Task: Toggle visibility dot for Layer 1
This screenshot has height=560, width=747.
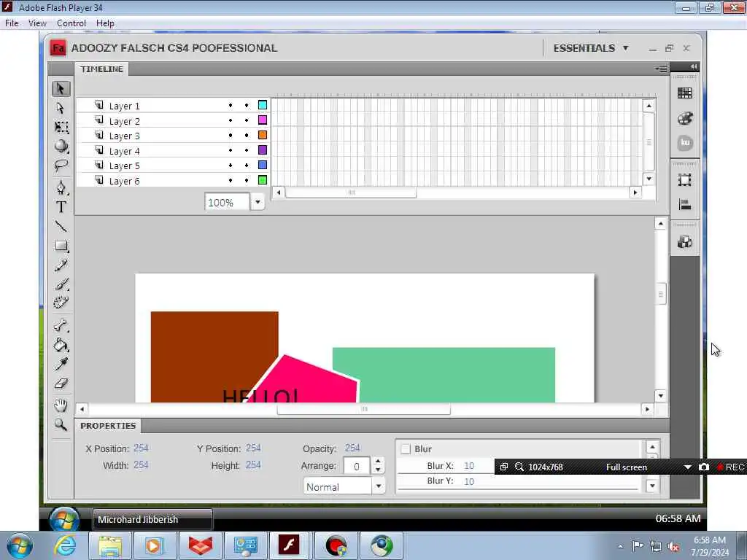Action: [231, 105]
